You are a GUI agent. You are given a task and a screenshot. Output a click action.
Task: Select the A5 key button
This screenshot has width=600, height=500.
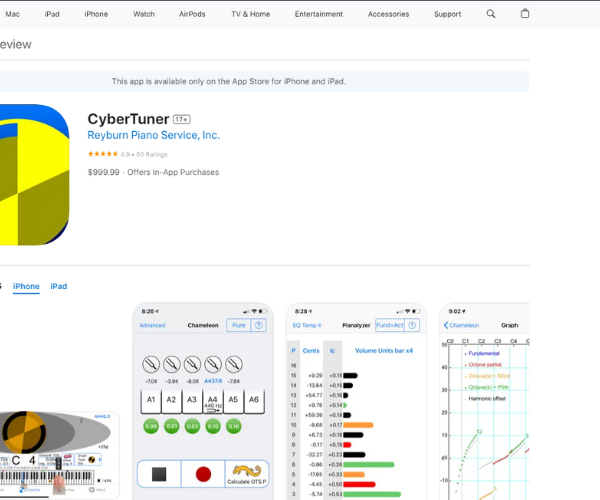coord(233,402)
